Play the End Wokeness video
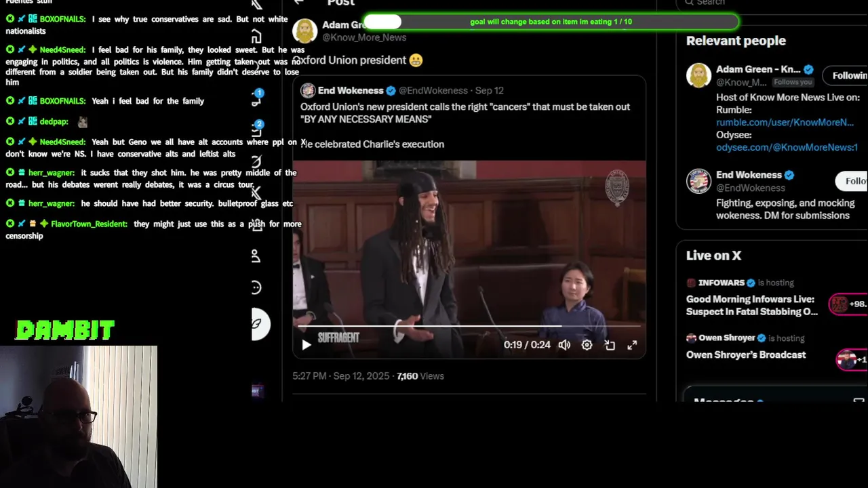The height and width of the screenshot is (488, 868). 306,345
